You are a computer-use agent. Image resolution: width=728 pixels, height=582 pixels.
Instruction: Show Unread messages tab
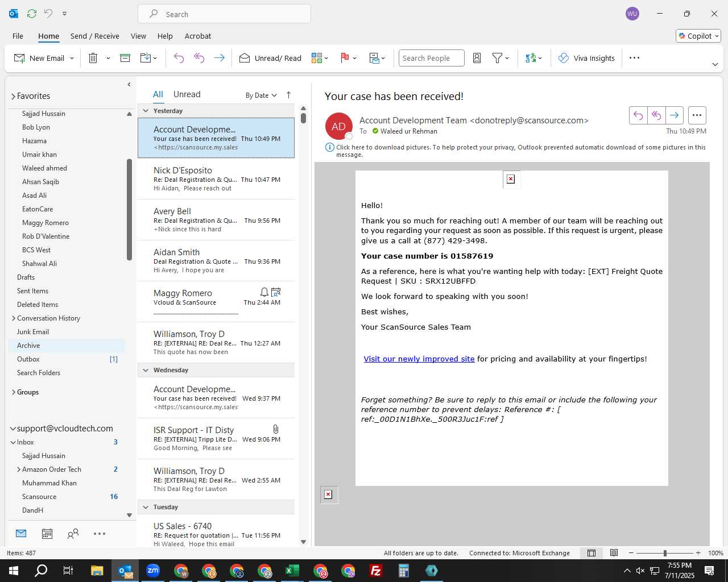pos(187,94)
